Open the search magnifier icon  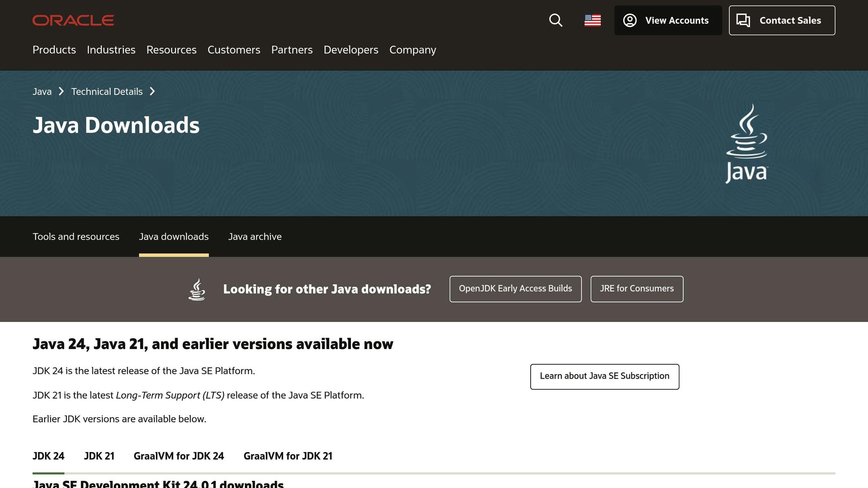pos(556,20)
